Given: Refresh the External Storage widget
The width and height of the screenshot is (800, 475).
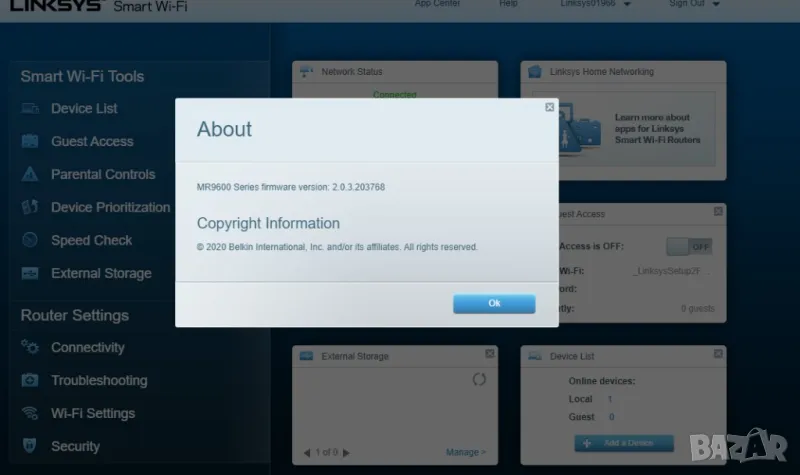Looking at the screenshot, I should tap(478, 380).
